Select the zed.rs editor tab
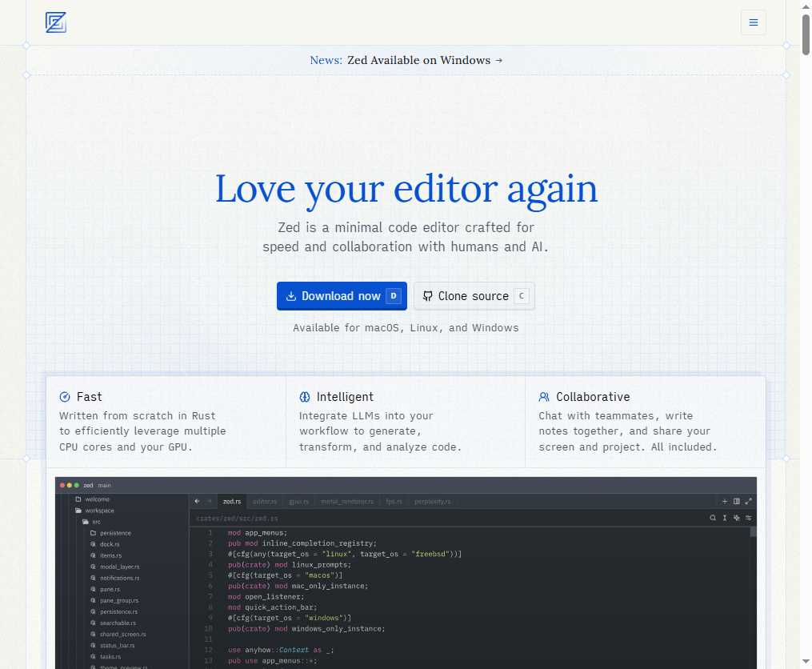The image size is (812, 669). (x=231, y=502)
